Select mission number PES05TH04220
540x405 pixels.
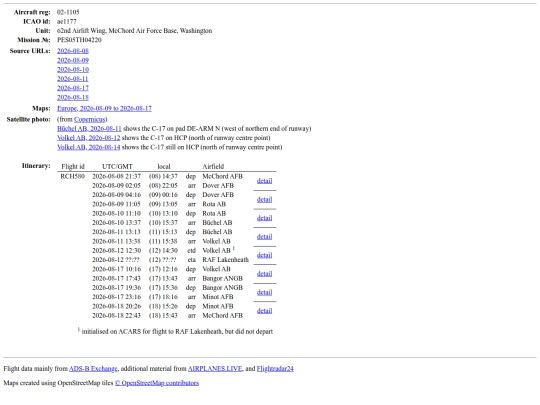point(79,40)
